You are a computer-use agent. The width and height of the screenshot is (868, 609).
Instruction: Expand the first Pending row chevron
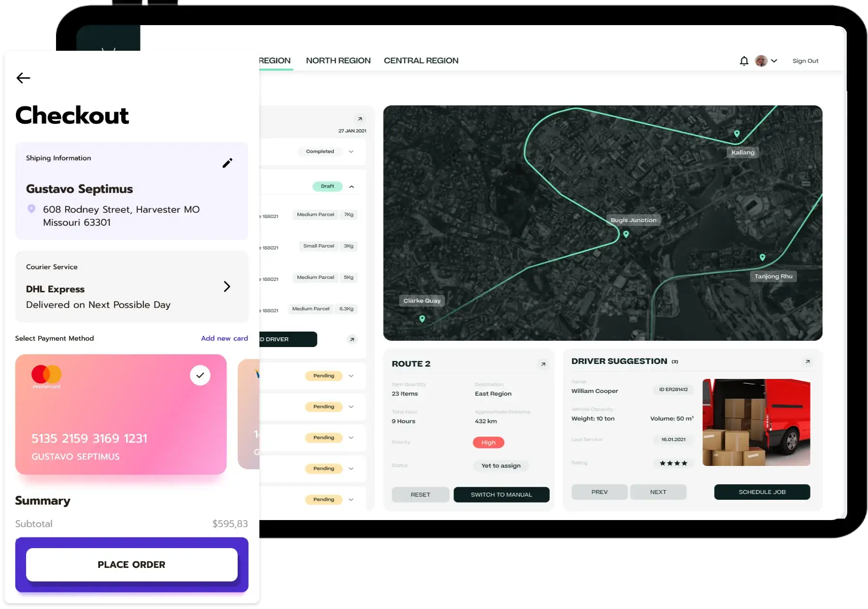point(351,376)
